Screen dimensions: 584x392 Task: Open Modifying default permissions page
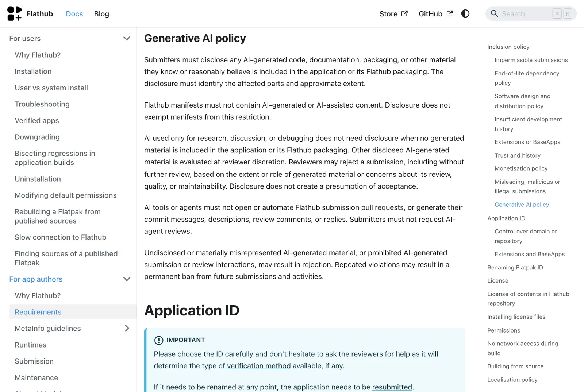[66, 195]
